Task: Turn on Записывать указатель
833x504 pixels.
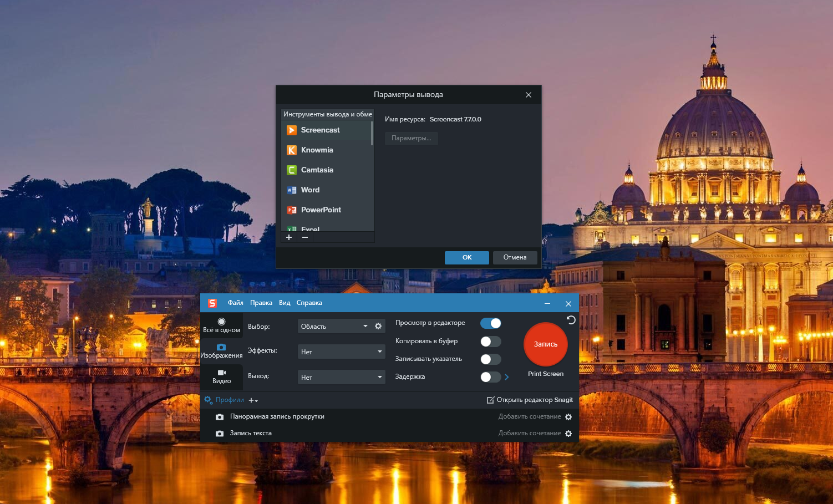Action: 490,359
